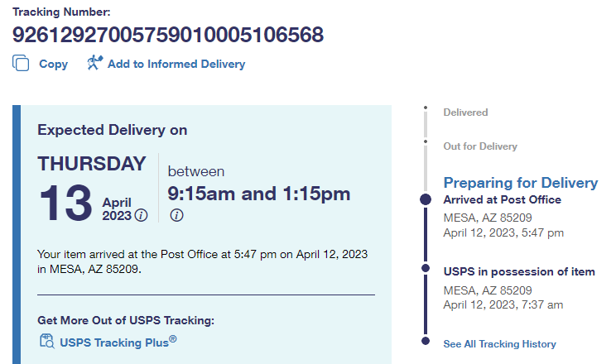Screen dimensions: 616x364
Task: Click the Preparing for Delivery heading
Action: pos(520,183)
